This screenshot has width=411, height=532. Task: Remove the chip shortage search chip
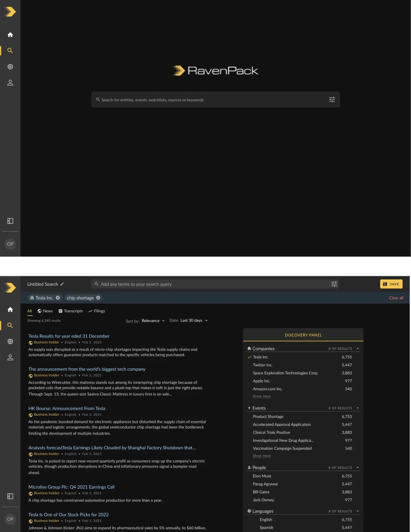point(98,298)
